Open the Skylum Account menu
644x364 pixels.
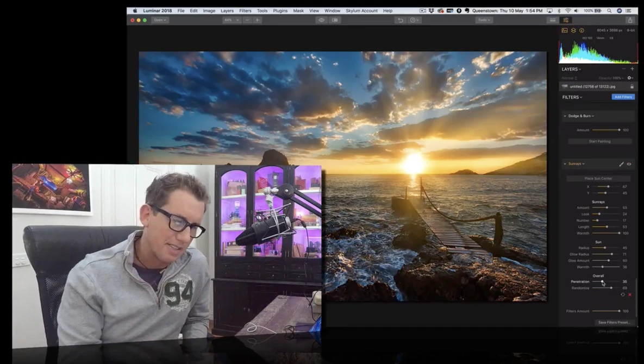click(361, 11)
